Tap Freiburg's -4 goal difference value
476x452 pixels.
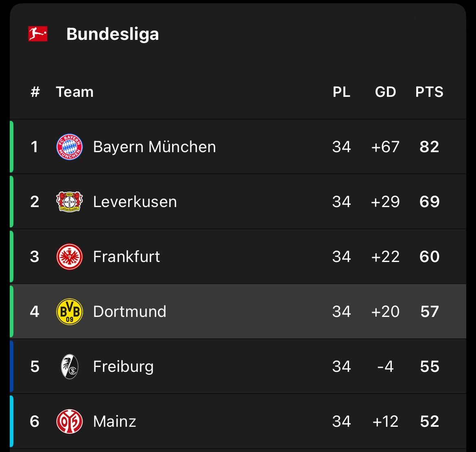pyautogui.click(x=385, y=367)
